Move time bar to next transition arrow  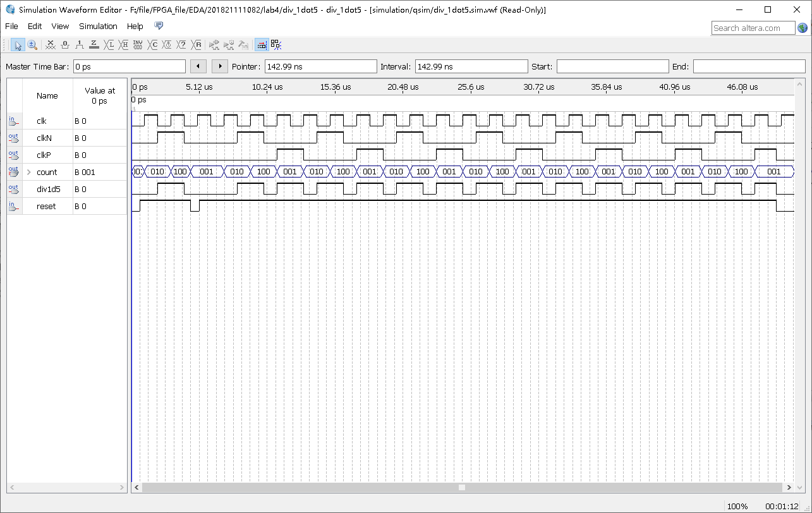220,66
